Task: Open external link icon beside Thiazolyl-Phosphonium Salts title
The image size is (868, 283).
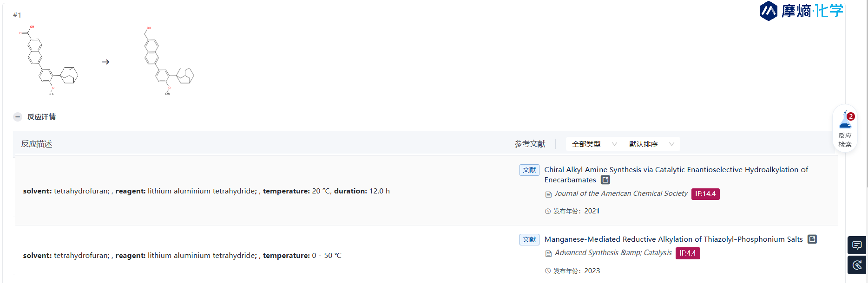Action: pos(812,239)
